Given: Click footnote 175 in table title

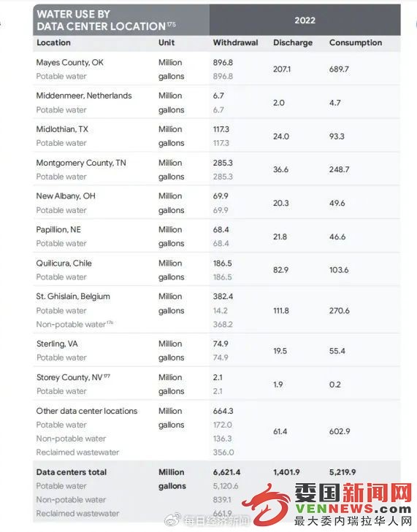Looking at the screenshot, I should click(172, 24).
